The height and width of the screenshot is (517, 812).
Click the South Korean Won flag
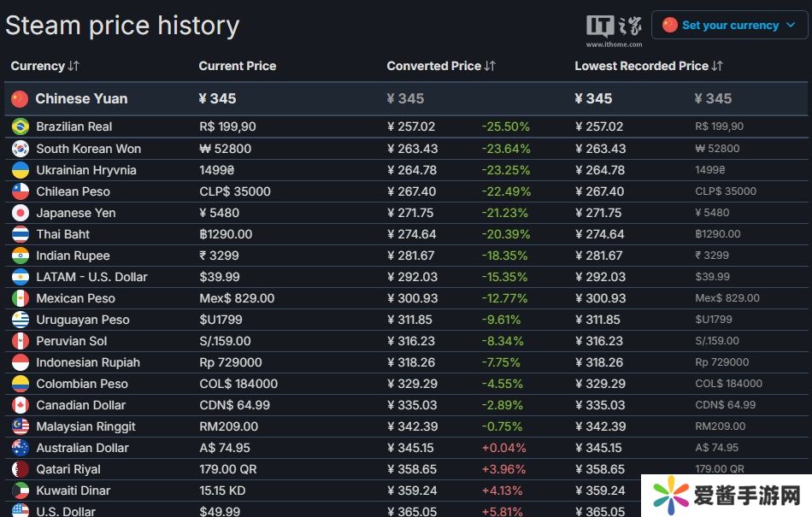tap(21, 149)
